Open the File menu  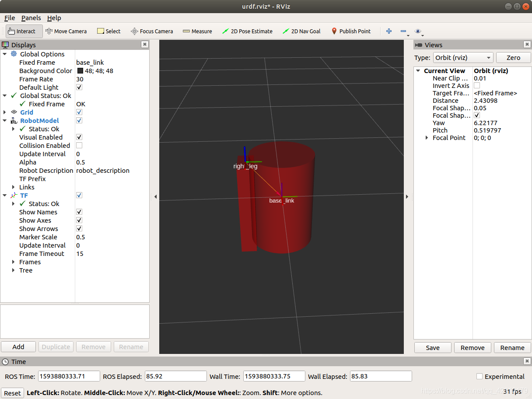click(10, 18)
